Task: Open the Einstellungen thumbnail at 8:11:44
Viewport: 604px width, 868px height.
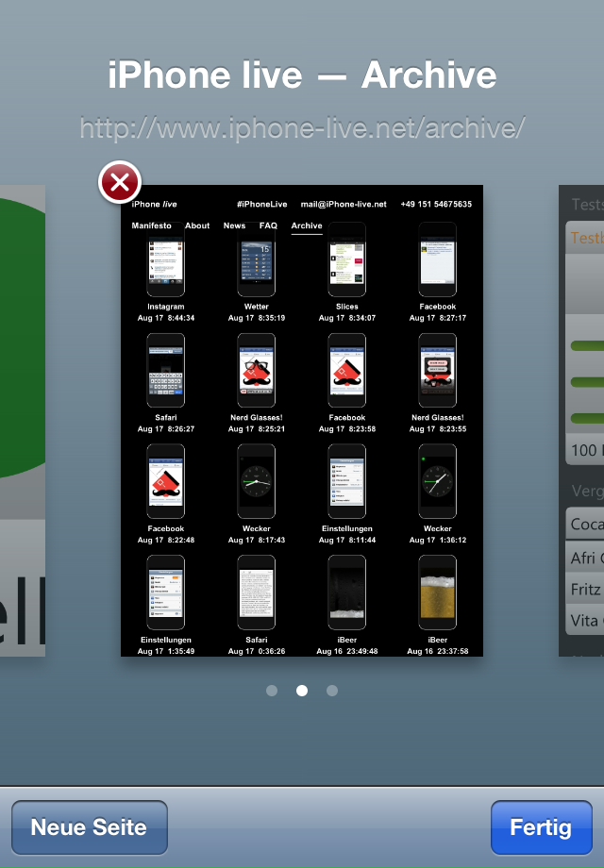Action: (347, 481)
